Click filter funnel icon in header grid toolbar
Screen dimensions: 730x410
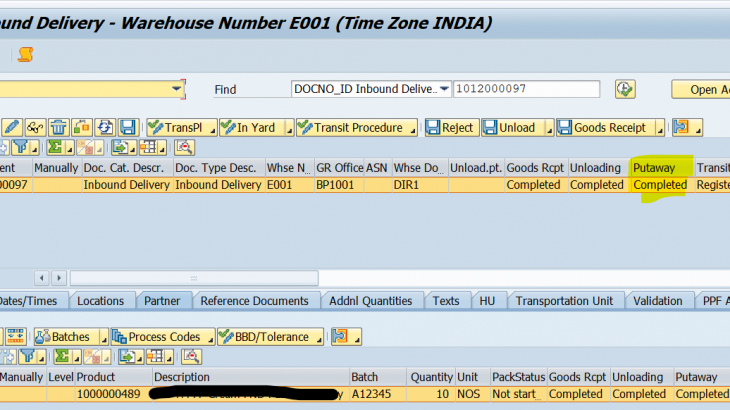coord(20,148)
